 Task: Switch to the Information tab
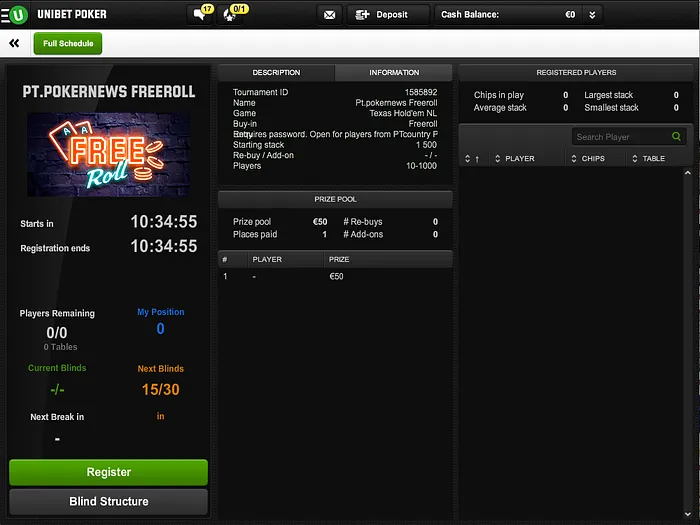[394, 72]
